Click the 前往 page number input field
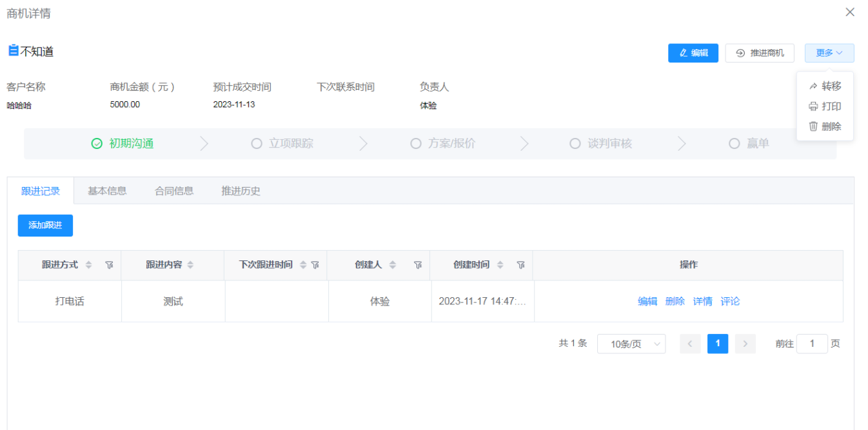The height and width of the screenshot is (430, 868). pos(812,344)
